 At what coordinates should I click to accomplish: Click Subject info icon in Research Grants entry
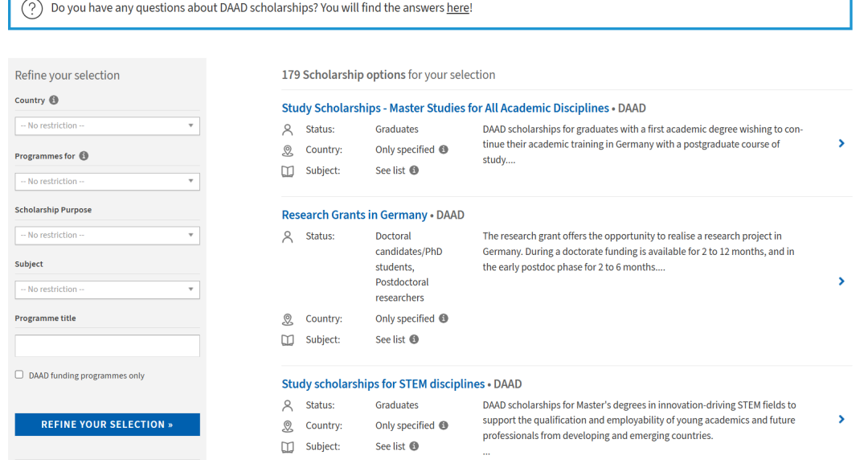click(x=414, y=339)
